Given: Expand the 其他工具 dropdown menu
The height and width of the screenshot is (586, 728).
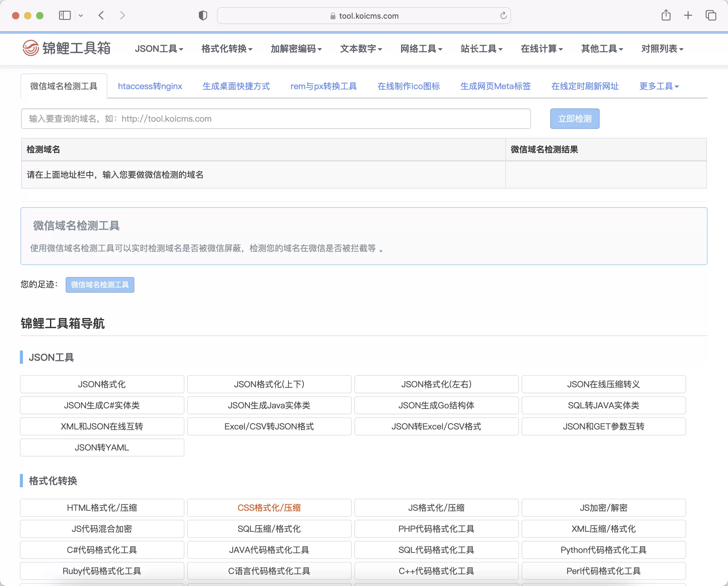Looking at the screenshot, I should click(602, 49).
